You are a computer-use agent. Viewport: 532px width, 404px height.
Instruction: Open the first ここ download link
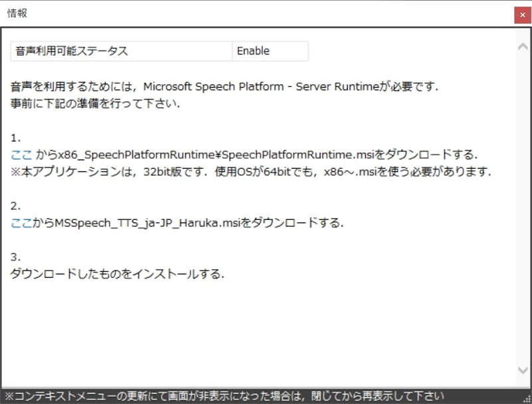point(16,153)
